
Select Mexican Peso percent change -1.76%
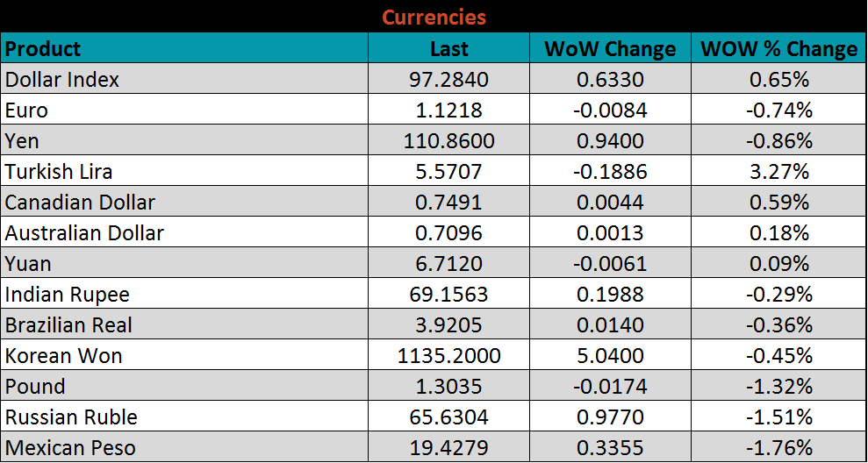point(778,448)
